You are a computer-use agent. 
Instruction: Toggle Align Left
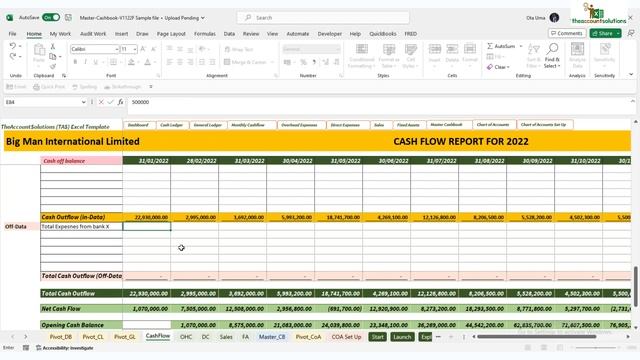pyautogui.click(x=169, y=62)
